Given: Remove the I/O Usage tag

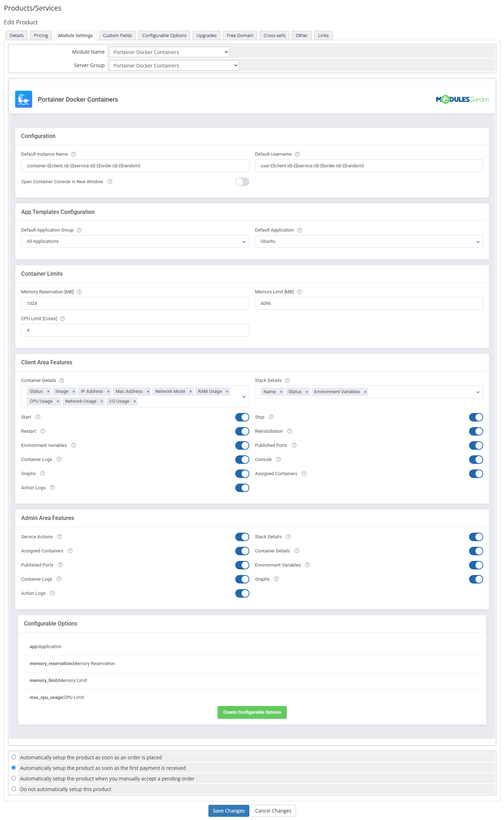Looking at the screenshot, I should click(x=135, y=401).
